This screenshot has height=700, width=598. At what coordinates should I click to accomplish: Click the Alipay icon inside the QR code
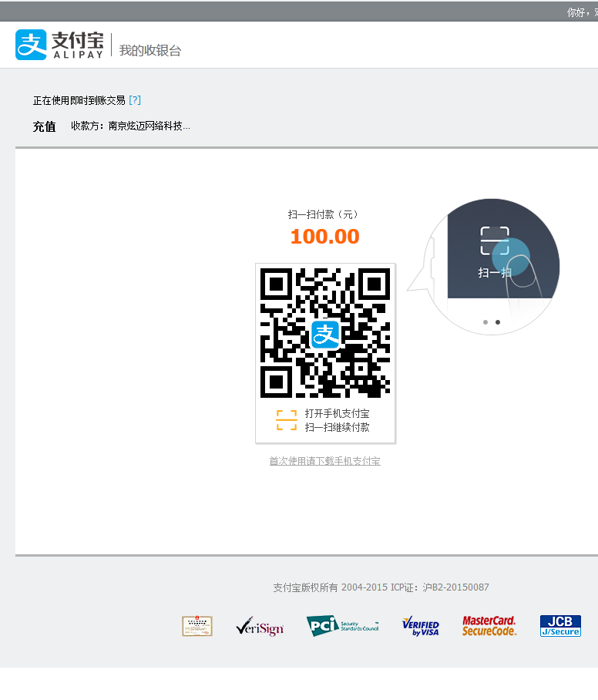click(x=325, y=335)
